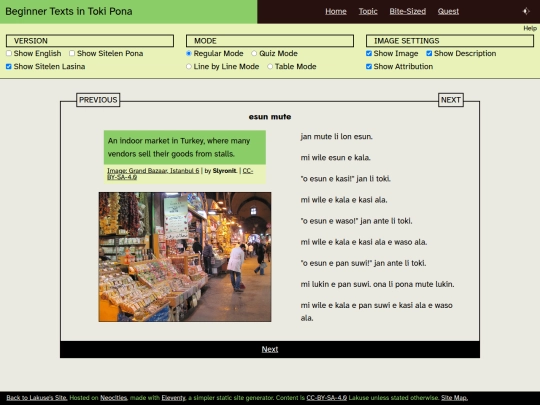Click line 'mi wile e kala e kasi ala e waso ala.'
Viewport: 540px width, 405px height.
click(364, 242)
